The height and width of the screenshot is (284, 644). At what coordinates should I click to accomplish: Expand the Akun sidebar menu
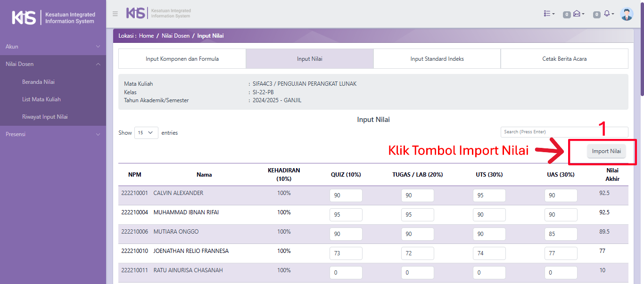coord(53,47)
